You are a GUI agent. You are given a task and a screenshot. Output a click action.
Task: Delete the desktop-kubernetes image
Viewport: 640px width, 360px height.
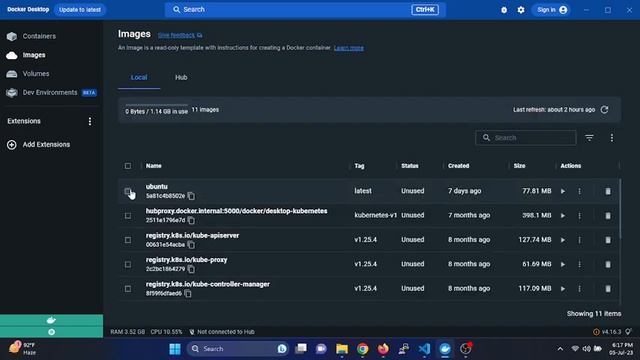pos(608,216)
